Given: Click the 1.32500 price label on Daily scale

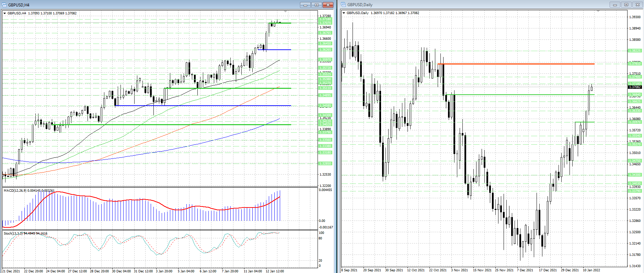Looking at the screenshot, I should (635, 232).
